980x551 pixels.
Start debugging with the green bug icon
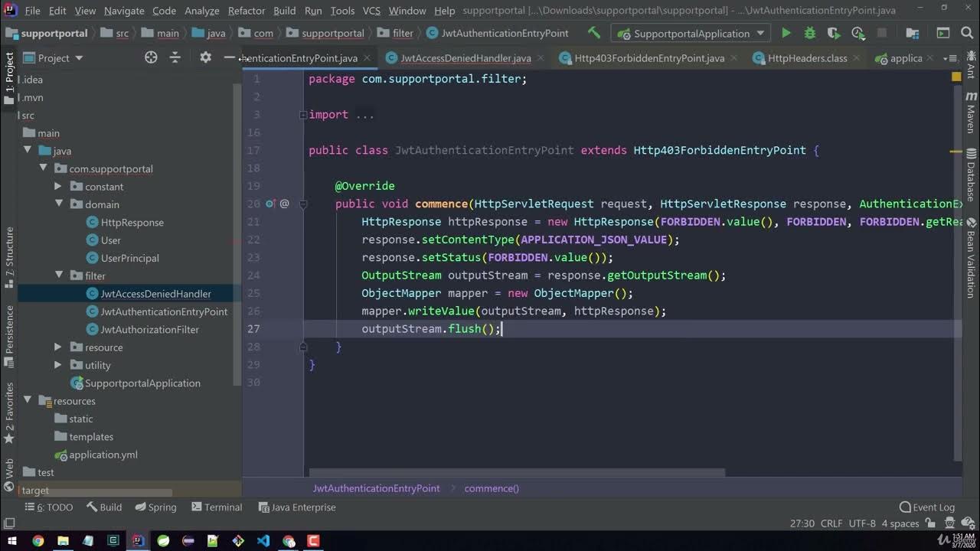tap(810, 33)
